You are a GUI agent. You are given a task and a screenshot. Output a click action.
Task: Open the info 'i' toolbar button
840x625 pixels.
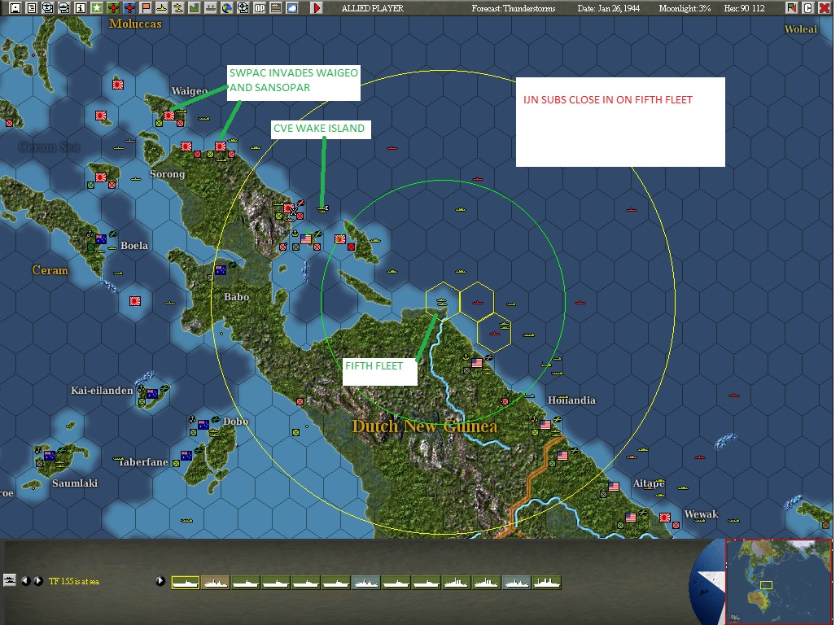point(80,8)
